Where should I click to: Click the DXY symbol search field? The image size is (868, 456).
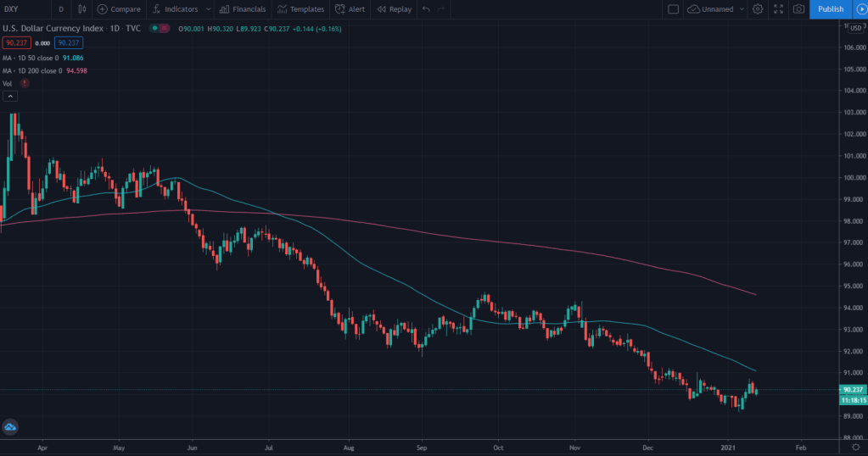pos(24,9)
